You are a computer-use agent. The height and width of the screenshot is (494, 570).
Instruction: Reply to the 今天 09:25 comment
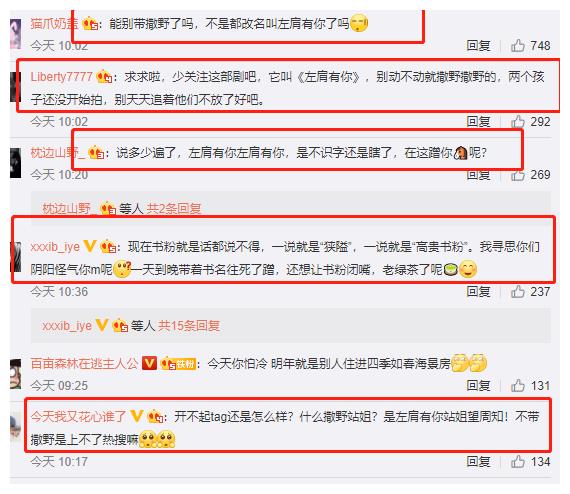coord(478,386)
